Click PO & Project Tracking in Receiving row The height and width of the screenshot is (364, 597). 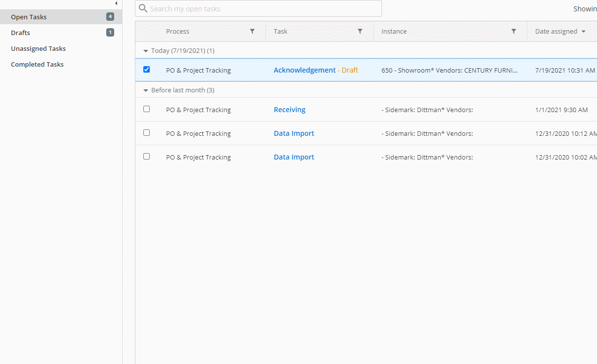pyautogui.click(x=198, y=110)
